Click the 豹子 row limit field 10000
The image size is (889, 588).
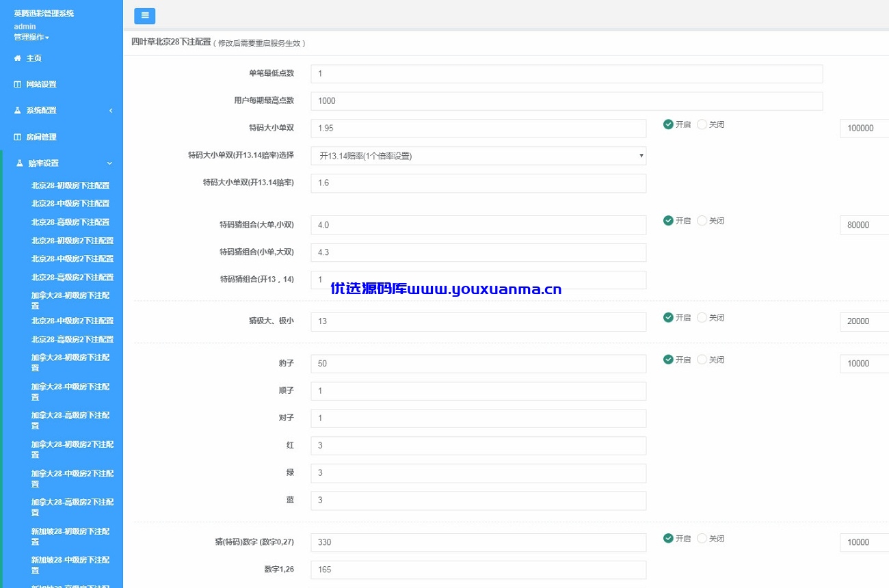pos(864,364)
